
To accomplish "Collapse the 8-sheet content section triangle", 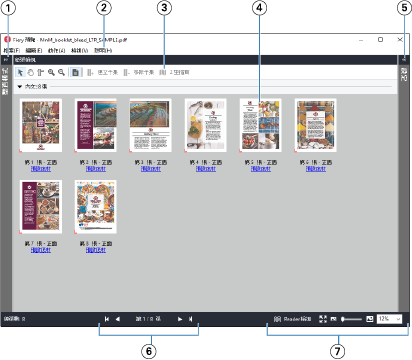I will click(20, 87).
